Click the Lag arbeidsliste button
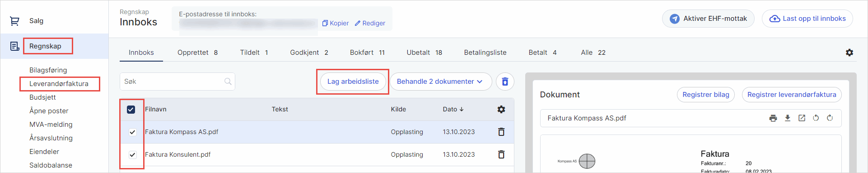Screen dimensions: 868x173 point(353,82)
